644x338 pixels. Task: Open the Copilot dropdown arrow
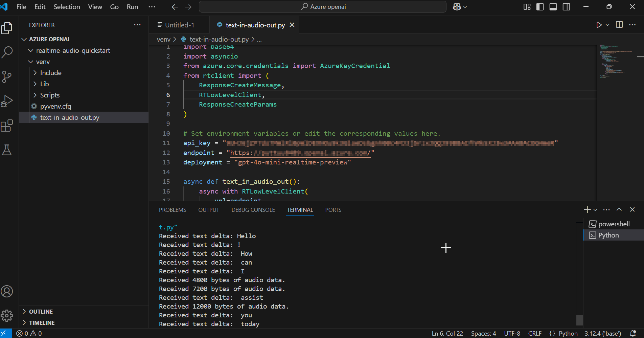[x=465, y=7]
